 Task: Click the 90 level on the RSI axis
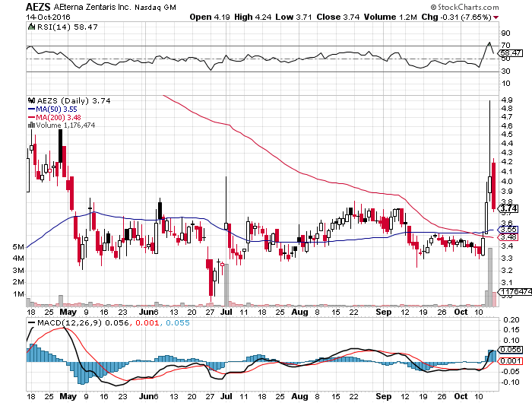pos(505,33)
